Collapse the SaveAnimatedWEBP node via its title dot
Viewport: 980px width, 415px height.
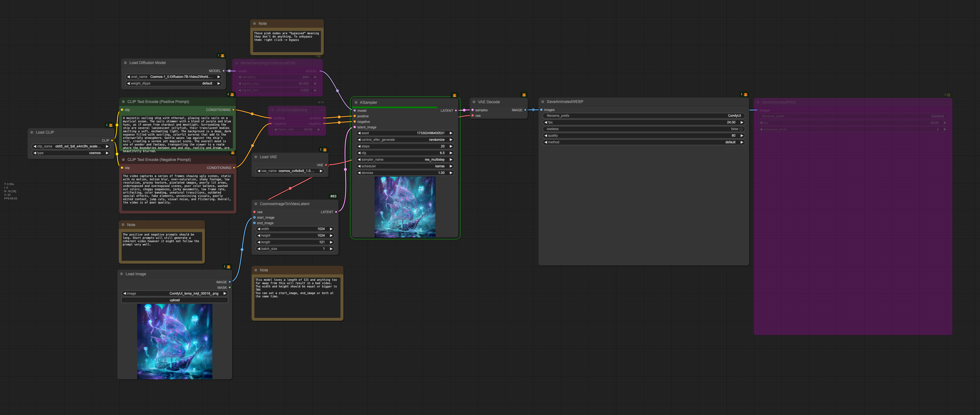pyautogui.click(x=542, y=102)
